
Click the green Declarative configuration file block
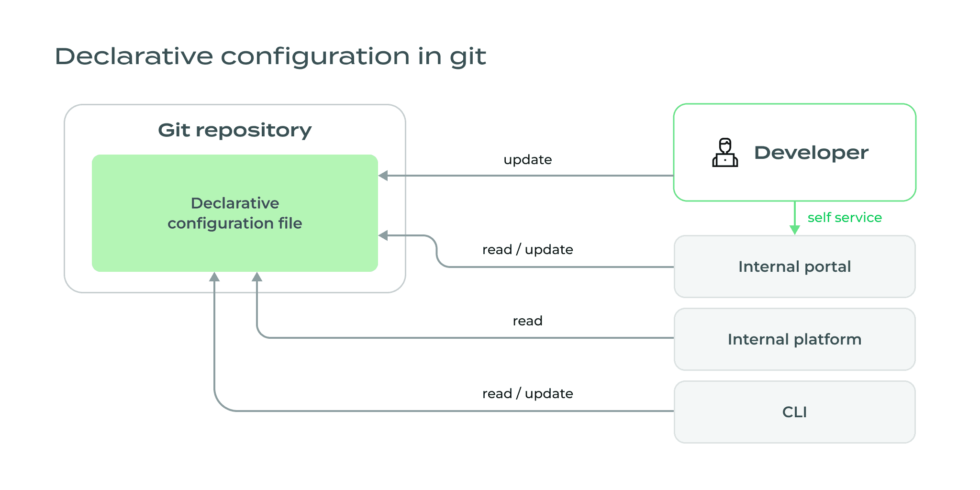coord(234,213)
